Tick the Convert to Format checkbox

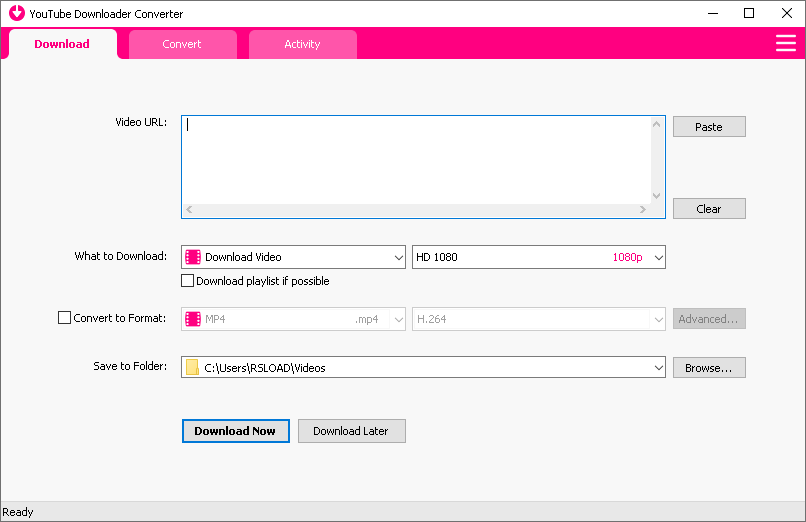click(64, 318)
